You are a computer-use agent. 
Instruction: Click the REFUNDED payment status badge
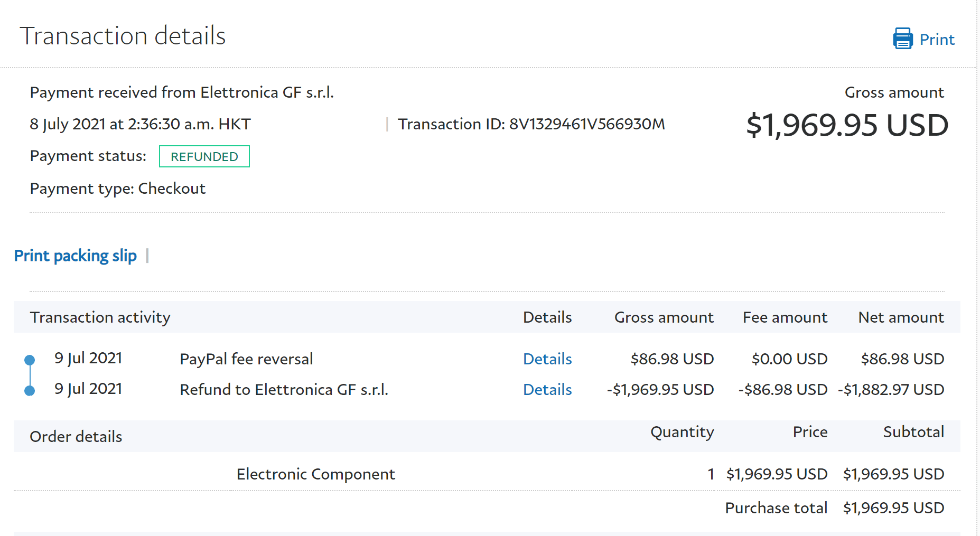click(x=204, y=156)
